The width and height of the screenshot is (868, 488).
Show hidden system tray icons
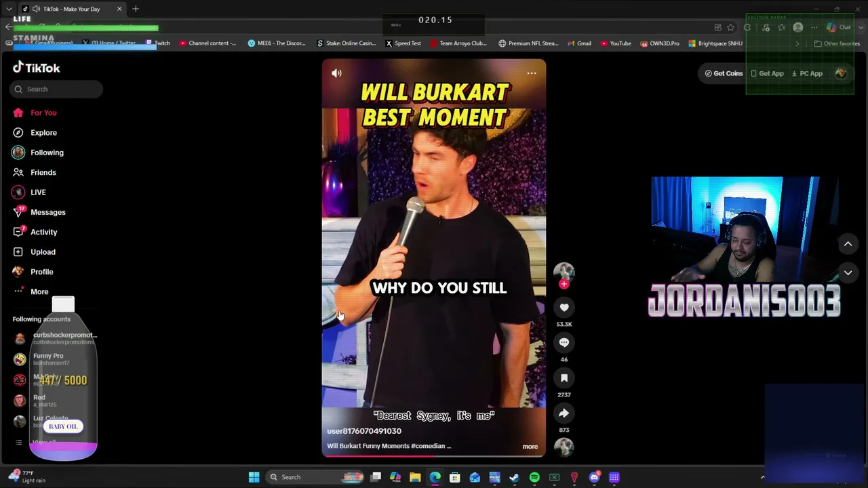click(762, 477)
